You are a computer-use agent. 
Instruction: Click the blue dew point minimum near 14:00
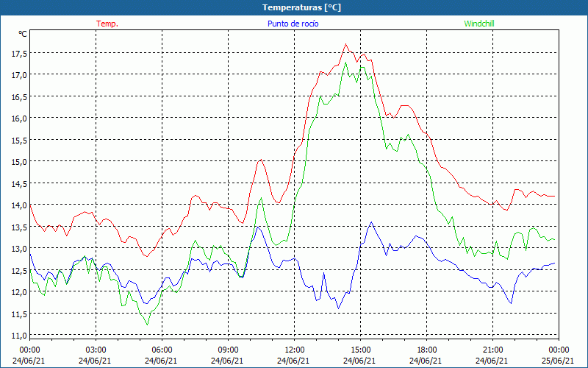338,308
